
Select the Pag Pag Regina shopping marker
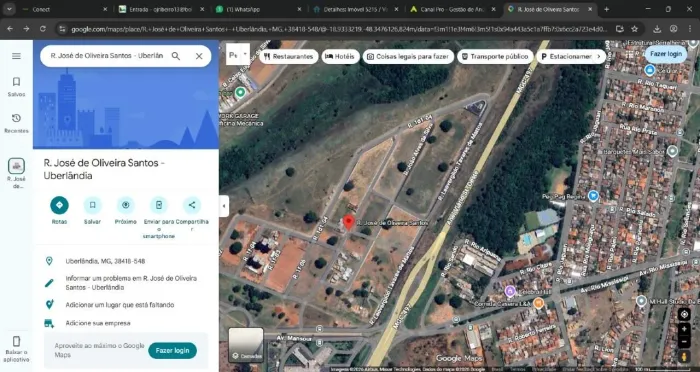coord(593,196)
